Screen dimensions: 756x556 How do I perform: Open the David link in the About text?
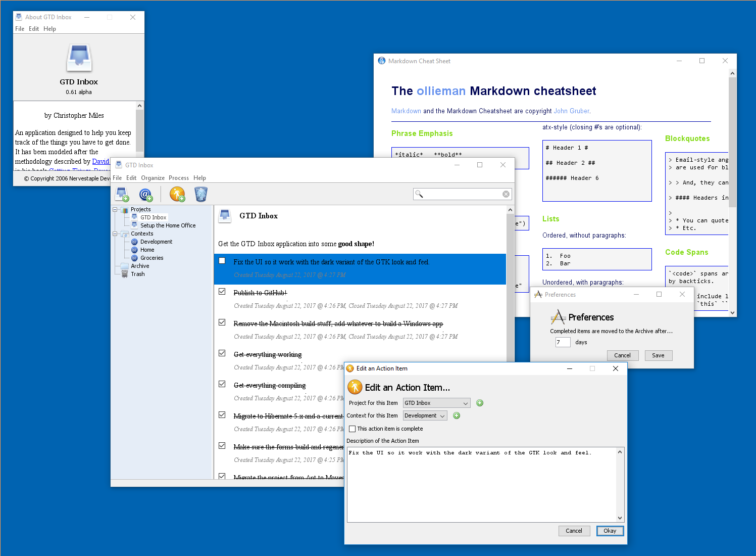(100, 161)
